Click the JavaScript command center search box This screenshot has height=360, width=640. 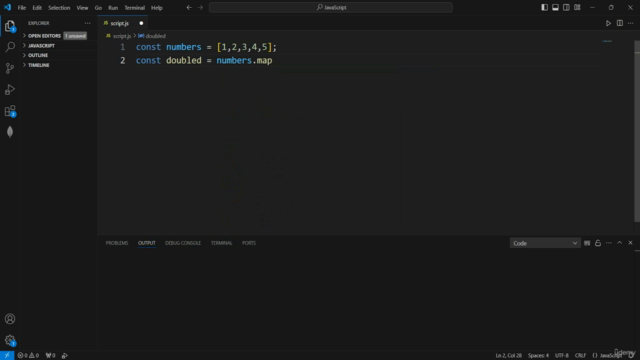(331, 7)
